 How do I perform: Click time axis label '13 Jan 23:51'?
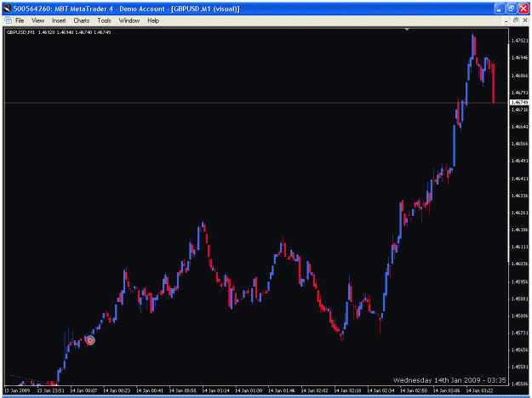[50, 390]
